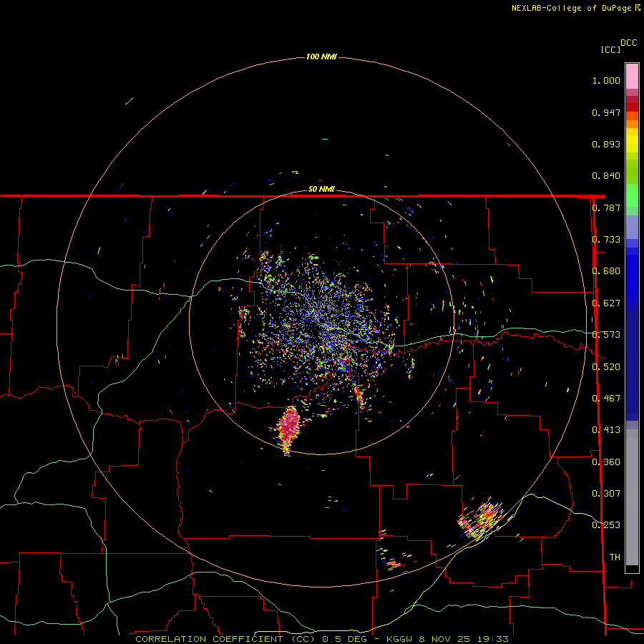The image size is (644, 644).
Task: Click the 0.467 legend value
Action: coord(606,399)
